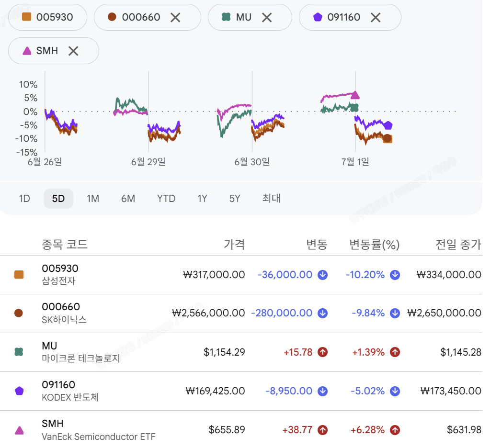
Task: Open MU 마이크론 테크놀로지 row
Action: click(x=241, y=352)
